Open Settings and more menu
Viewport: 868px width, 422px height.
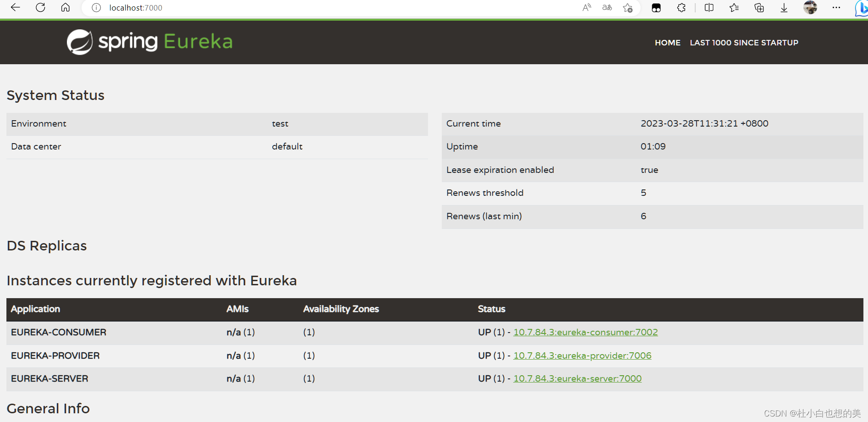pos(836,8)
